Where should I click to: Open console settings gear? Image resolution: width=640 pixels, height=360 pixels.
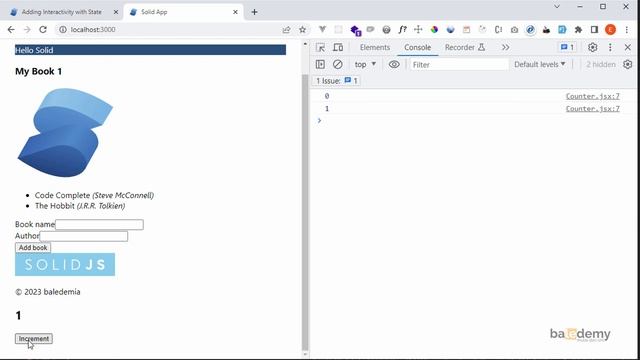click(627, 64)
